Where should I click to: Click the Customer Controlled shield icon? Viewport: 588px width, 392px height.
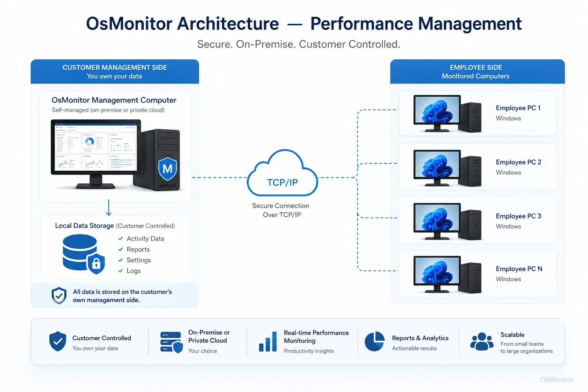click(x=58, y=341)
